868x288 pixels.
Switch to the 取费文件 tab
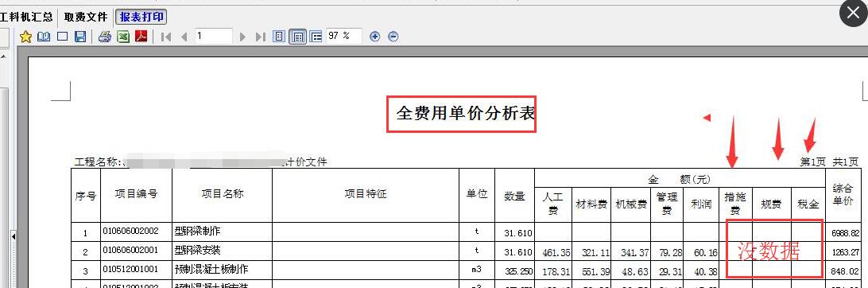[86, 18]
